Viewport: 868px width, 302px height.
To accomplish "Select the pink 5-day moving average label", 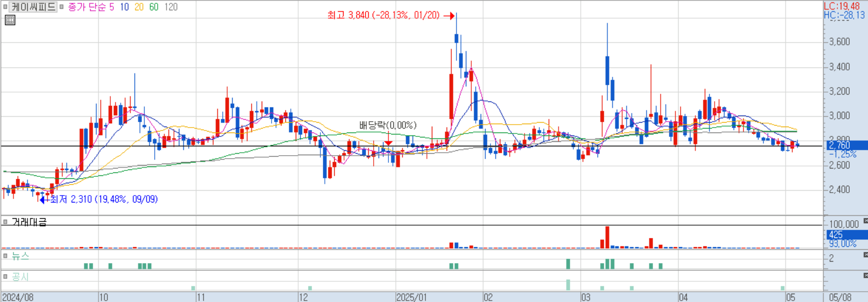I will [111, 7].
